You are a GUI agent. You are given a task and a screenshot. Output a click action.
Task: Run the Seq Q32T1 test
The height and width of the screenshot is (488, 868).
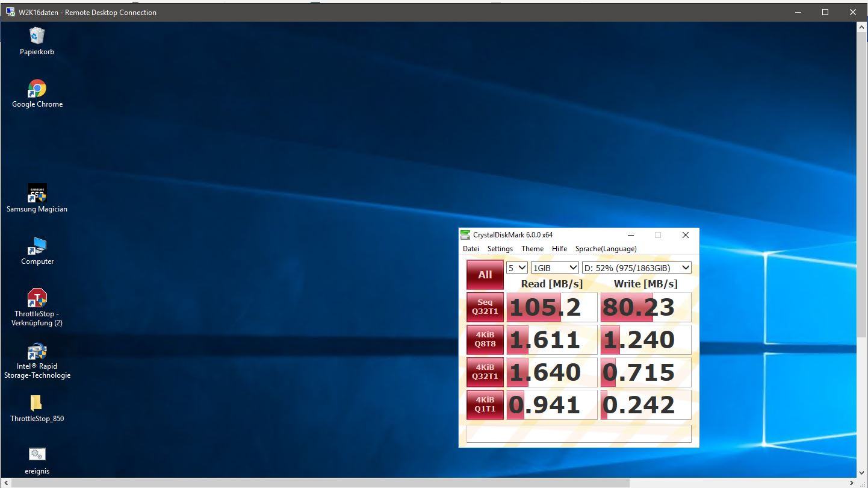[x=485, y=307]
